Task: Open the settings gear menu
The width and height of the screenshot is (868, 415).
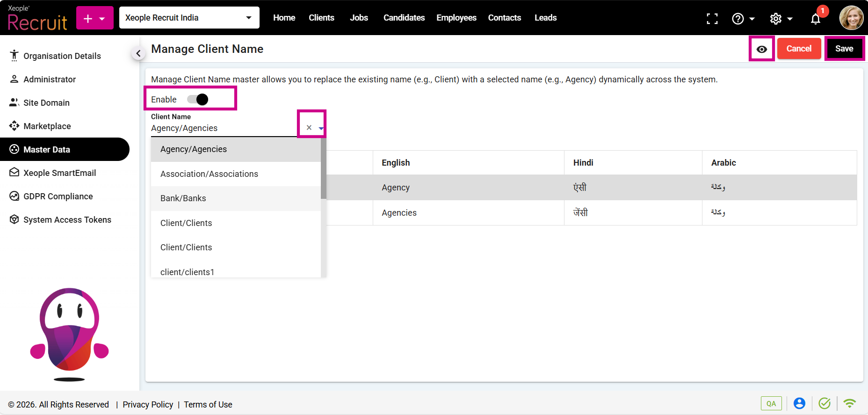Action: pos(781,19)
